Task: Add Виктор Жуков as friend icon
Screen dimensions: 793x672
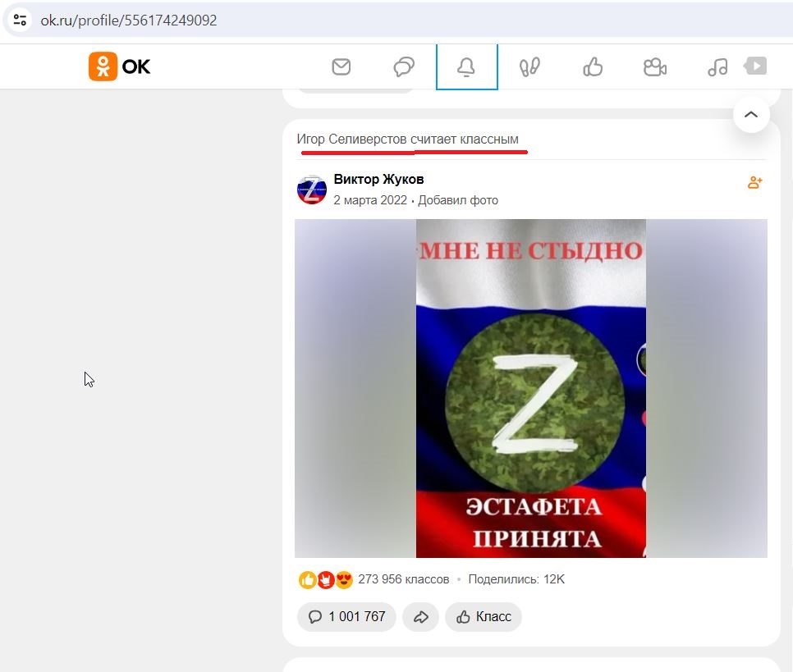Action: coord(754,182)
